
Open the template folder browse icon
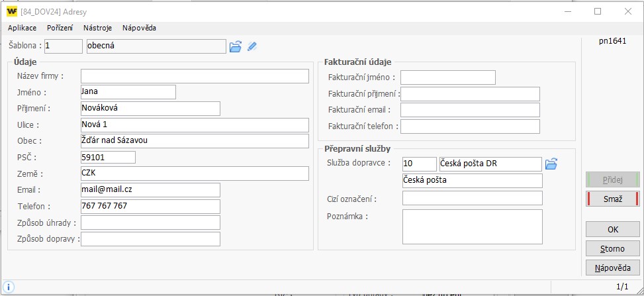click(x=236, y=46)
